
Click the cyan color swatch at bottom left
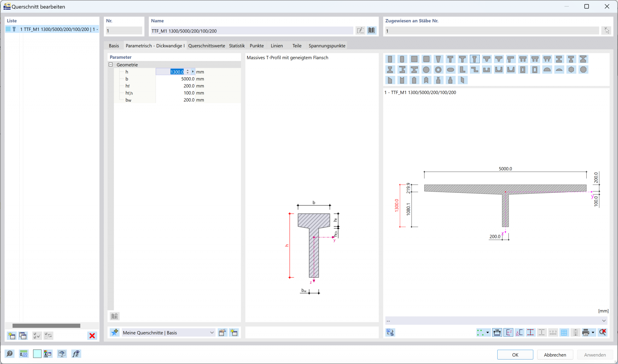pyautogui.click(x=37, y=354)
